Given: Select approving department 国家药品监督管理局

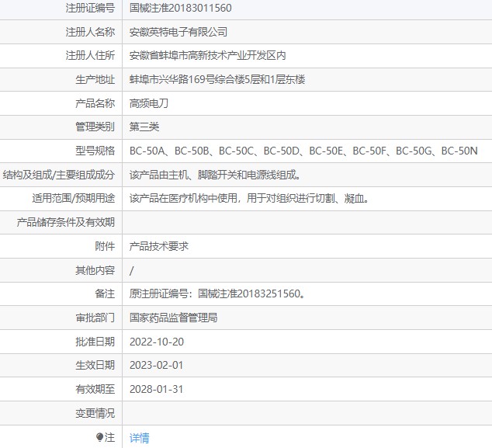Looking at the screenshot, I should pyautogui.click(x=173, y=318).
